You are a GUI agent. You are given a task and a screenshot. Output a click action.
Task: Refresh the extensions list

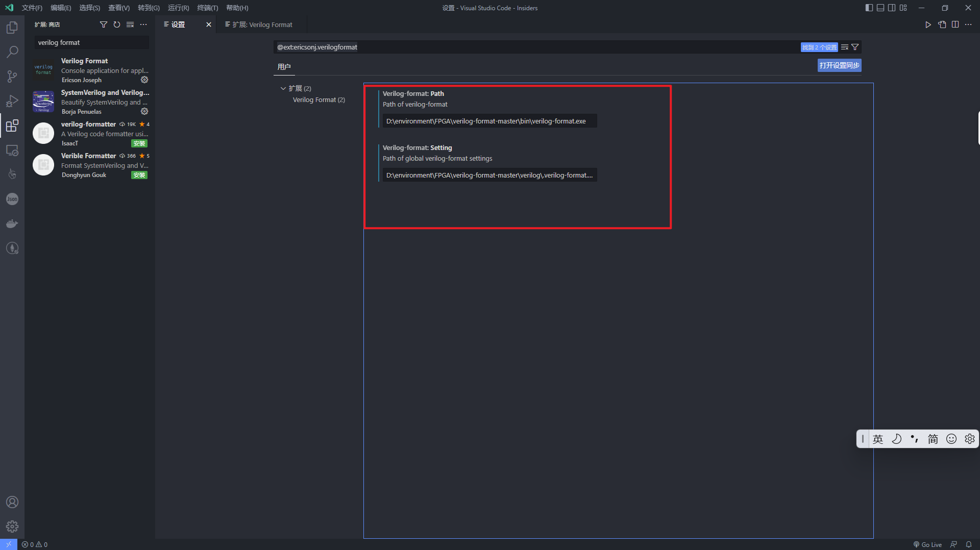117,24
